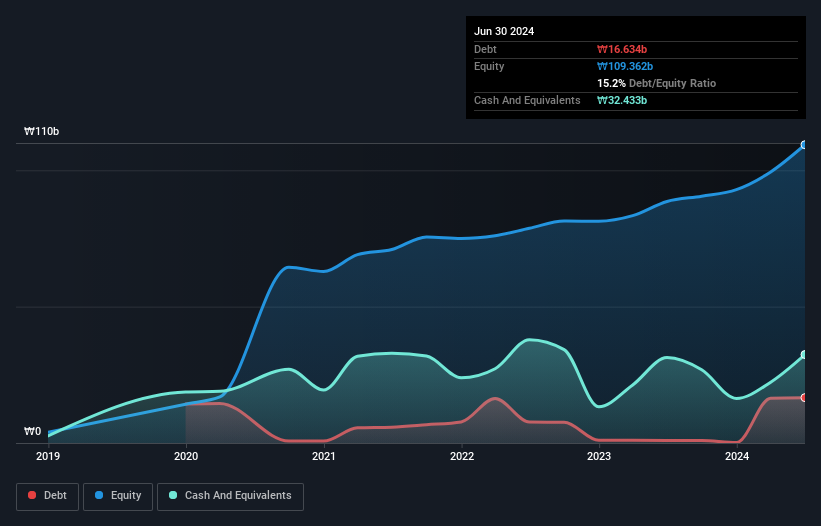Screen dimensions: 821x526
Task: Click the teal Cash And Equivalents legend dot
Action: click(x=173, y=495)
